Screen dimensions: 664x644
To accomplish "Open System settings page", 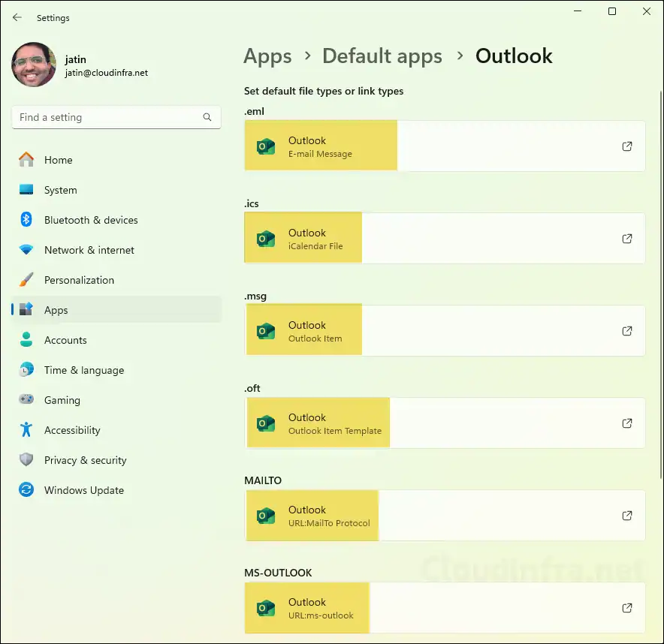I will pos(116,190).
